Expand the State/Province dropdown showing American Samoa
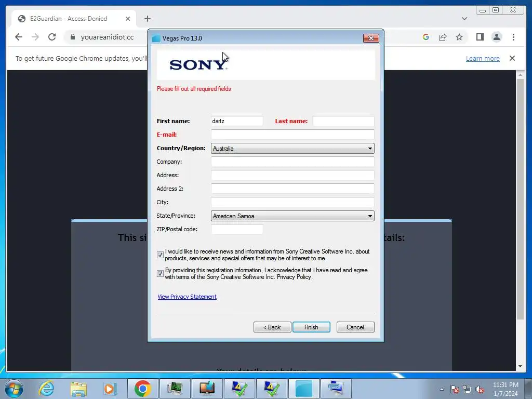This screenshot has width=532, height=399. pyautogui.click(x=292, y=216)
